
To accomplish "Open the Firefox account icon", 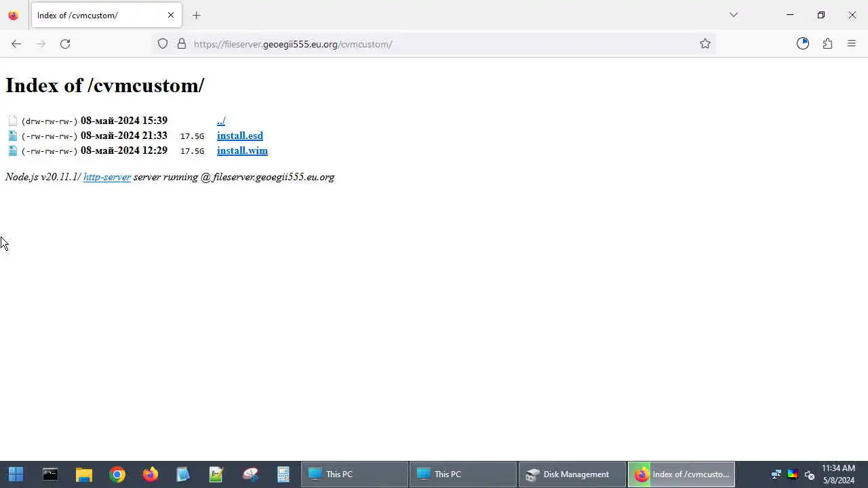I will point(803,44).
